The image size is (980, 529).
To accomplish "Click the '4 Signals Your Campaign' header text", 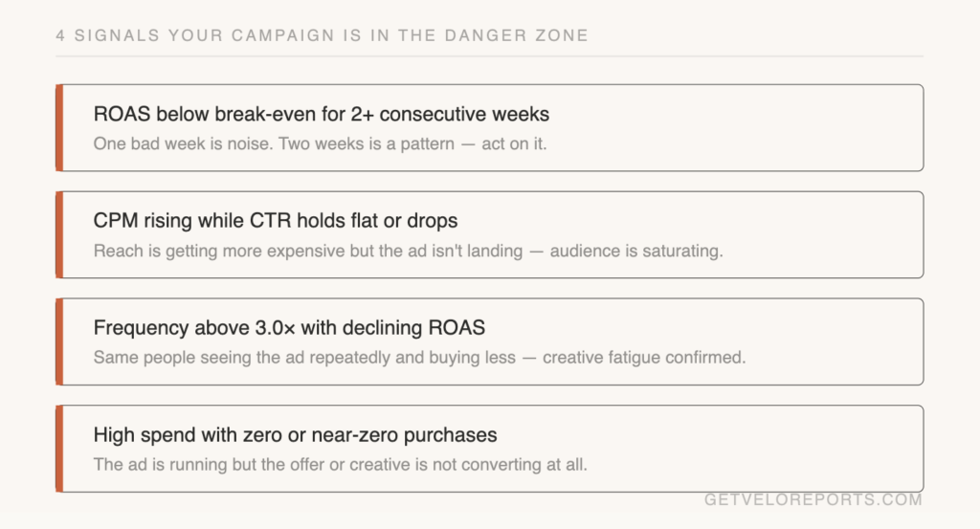I will click(x=322, y=35).
